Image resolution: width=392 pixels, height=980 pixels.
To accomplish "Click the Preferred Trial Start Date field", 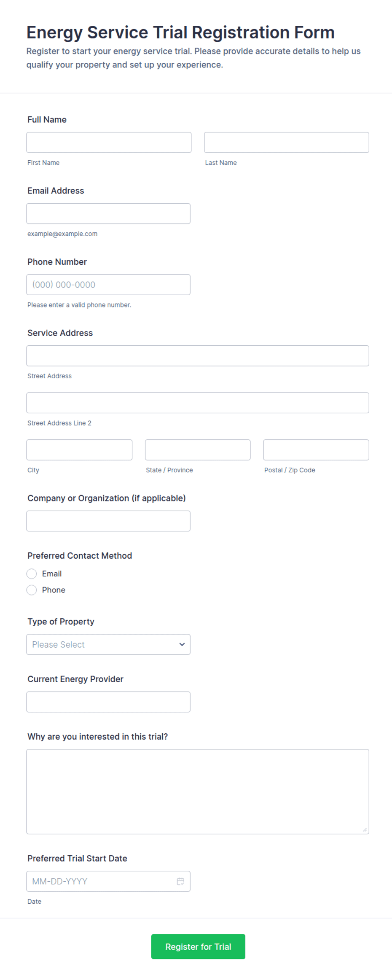I will pos(108,881).
